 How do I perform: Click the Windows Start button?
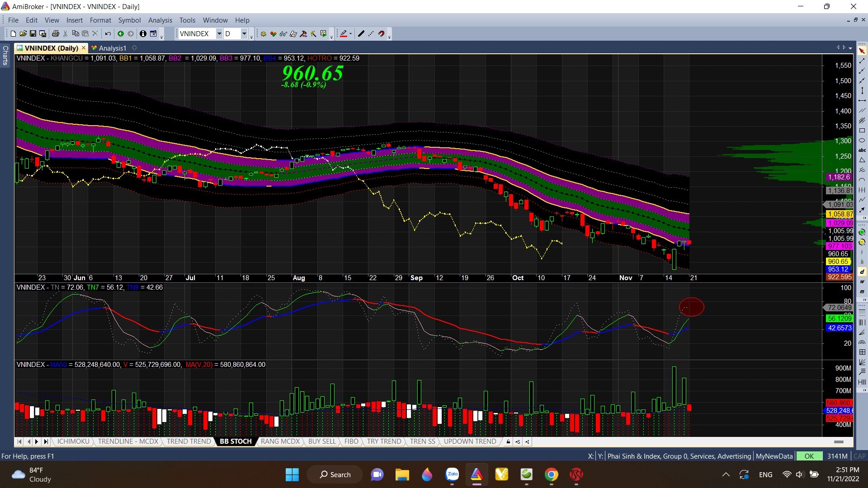pyautogui.click(x=292, y=474)
